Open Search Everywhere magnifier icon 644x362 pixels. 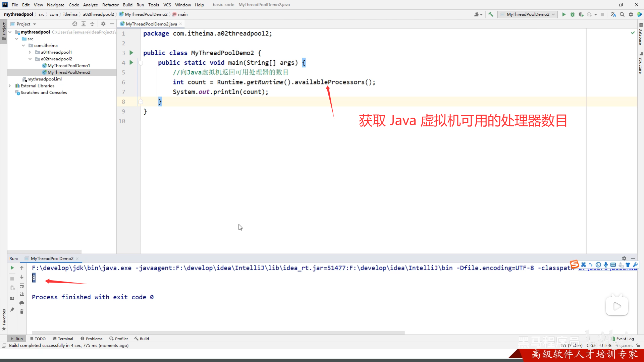tap(622, 14)
